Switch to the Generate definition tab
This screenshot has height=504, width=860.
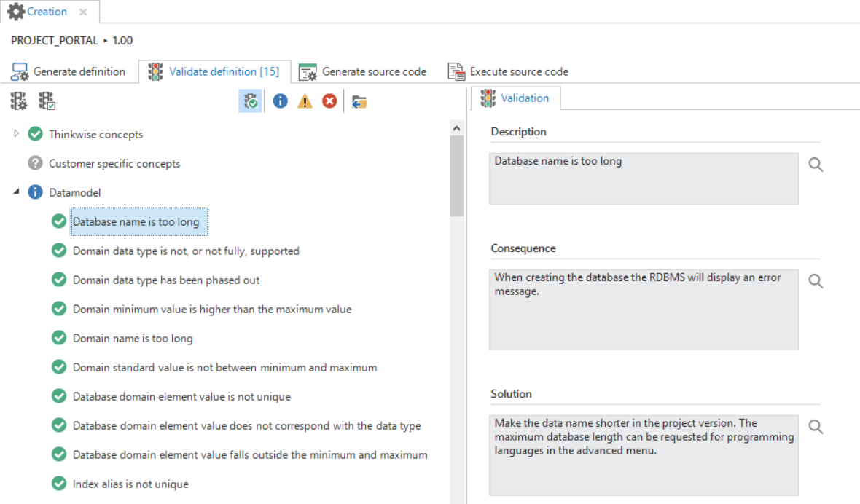(69, 71)
